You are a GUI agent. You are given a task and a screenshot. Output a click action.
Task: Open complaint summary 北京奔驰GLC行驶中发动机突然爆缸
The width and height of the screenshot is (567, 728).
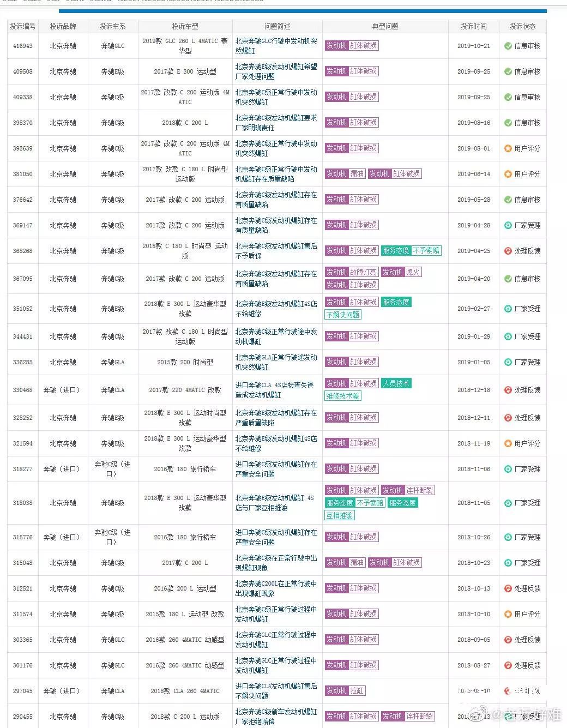tap(276, 46)
